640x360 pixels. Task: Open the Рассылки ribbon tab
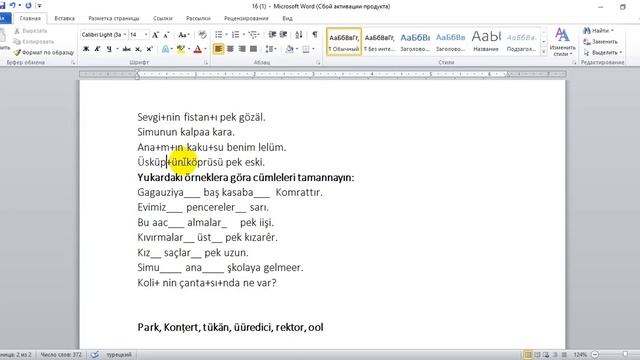coord(198,18)
